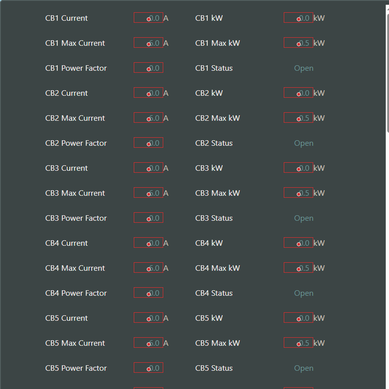Click the CB1 Current value field
This screenshot has width=389, height=389.
coord(148,18)
